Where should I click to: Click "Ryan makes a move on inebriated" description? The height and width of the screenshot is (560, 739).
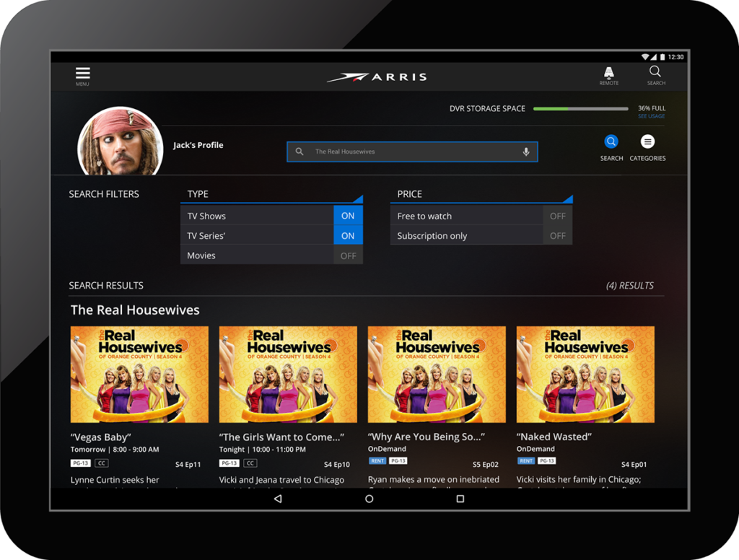pos(434,479)
